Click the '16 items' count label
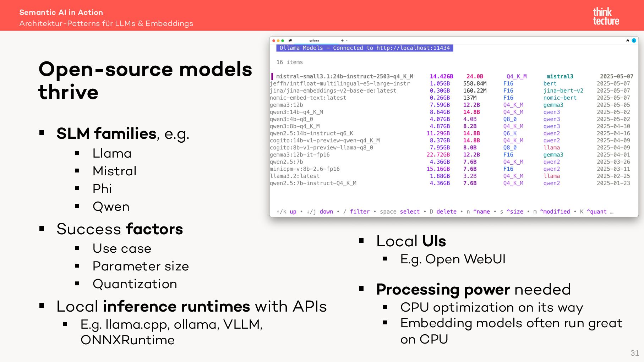 [290, 62]
